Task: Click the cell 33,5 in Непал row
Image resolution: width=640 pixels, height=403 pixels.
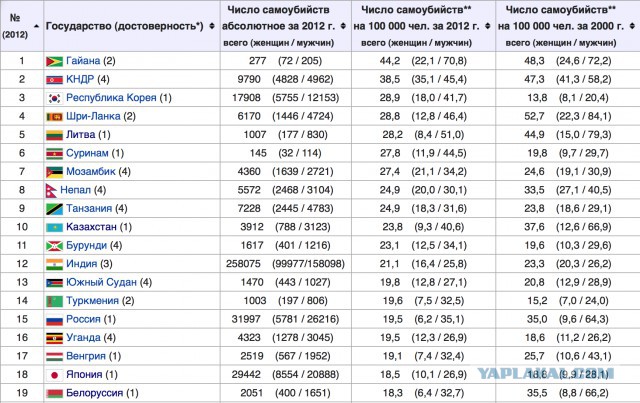Action: 534,190
